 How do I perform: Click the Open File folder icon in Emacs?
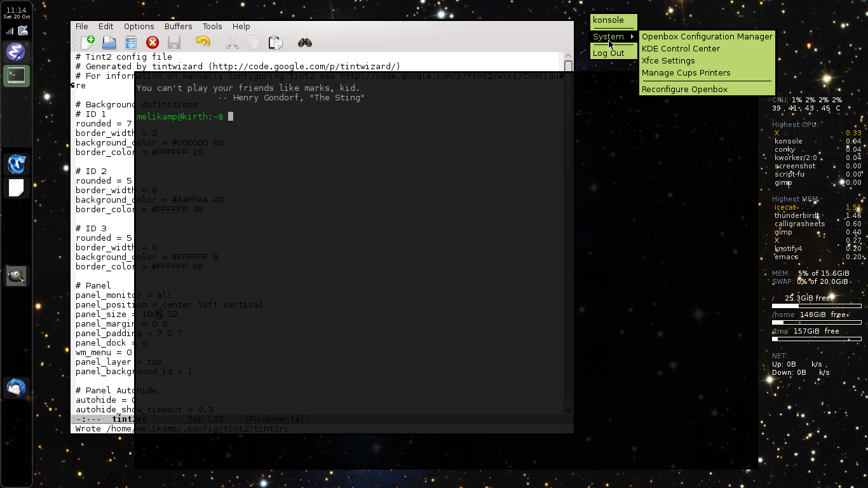pyautogui.click(x=109, y=43)
